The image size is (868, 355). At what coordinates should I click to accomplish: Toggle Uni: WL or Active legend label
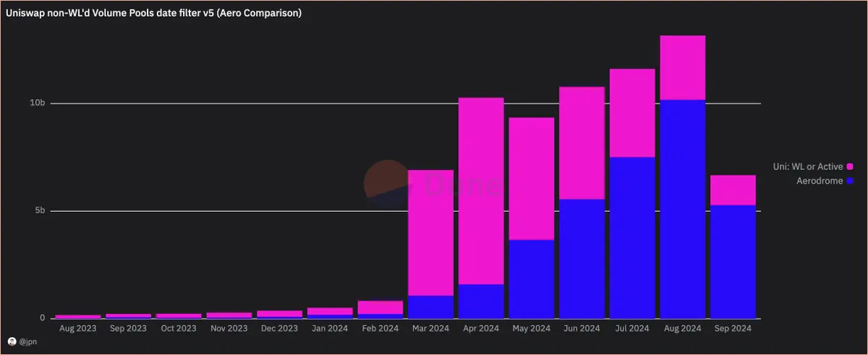point(807,167)
